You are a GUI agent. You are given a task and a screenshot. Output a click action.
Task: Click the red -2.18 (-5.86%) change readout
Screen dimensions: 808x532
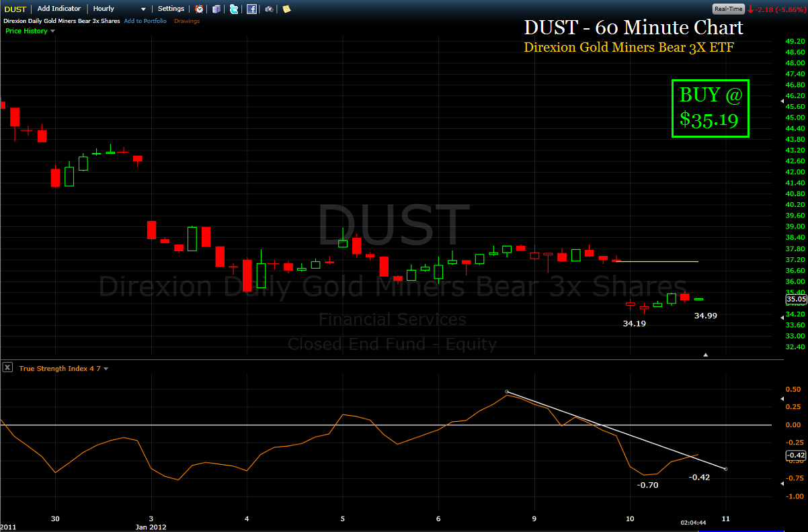pos(776,9)
